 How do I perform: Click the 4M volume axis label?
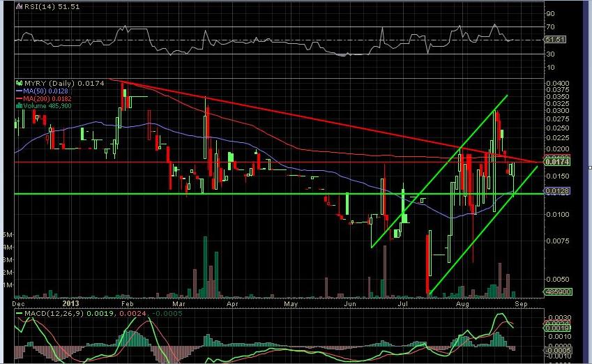point(8,248)
